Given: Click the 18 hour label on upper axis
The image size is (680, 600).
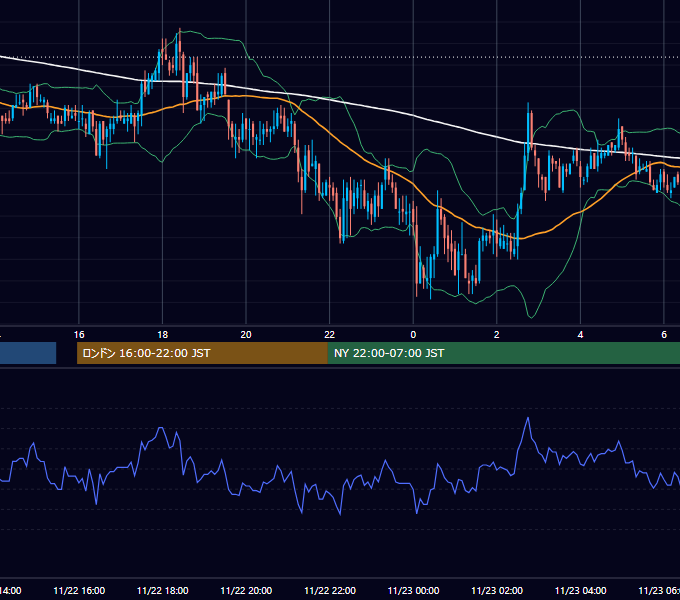Looking at the screenshot, I should pos(162,335).
